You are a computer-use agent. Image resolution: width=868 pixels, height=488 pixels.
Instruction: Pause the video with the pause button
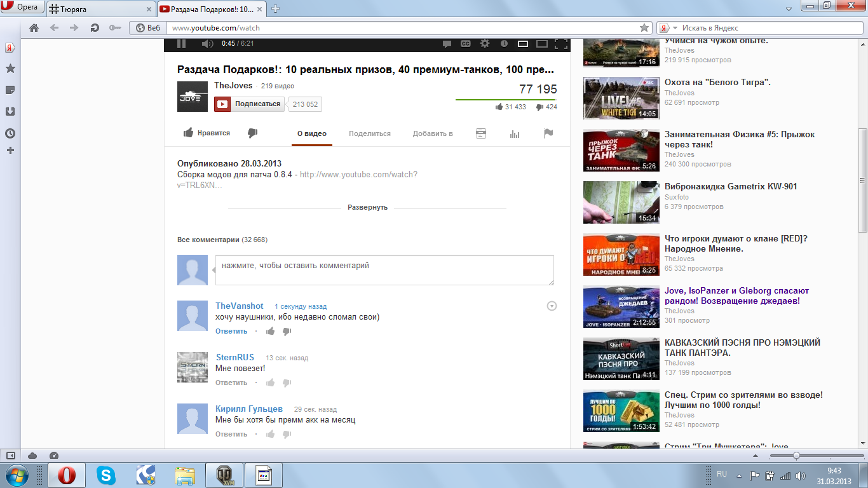pyautogui.click(x=181, y=44)
